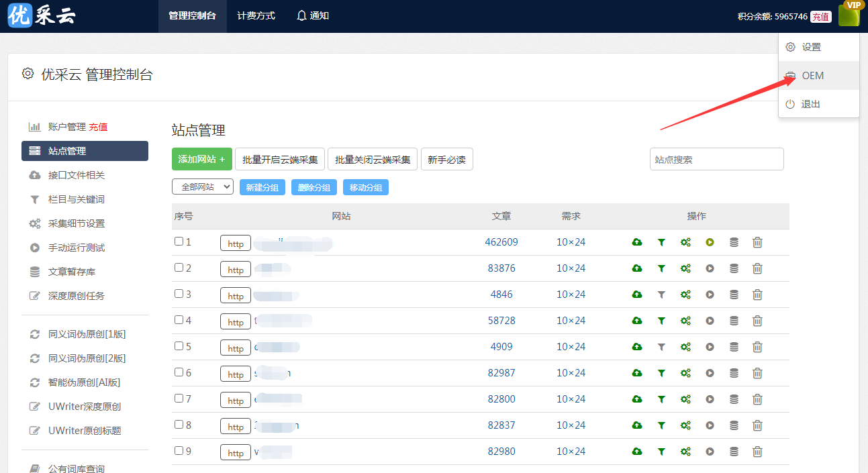Click the gray filter icon in row 5

pos(661,347)
